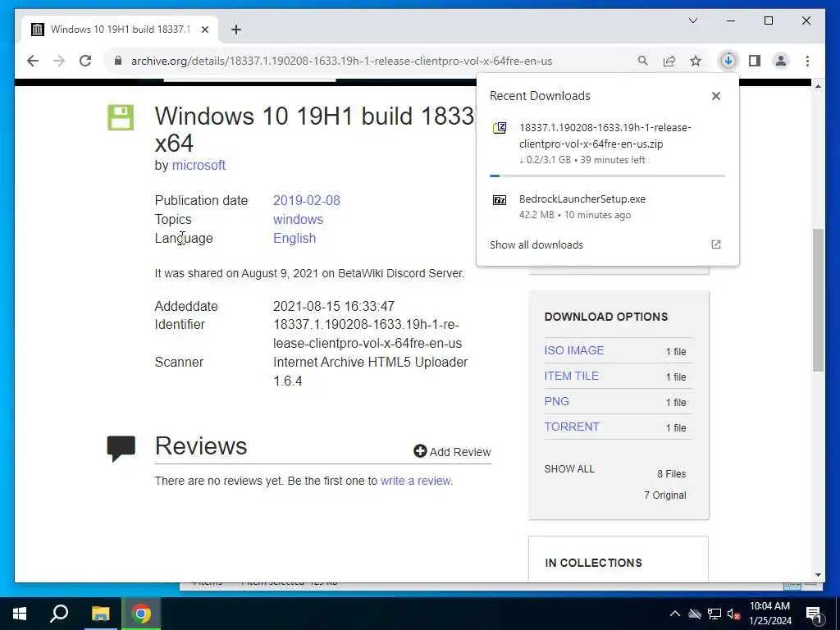Download the TORRENT file
Image resolution: width=840 pixels, height=630 pixels.
(x=572, y=427)
